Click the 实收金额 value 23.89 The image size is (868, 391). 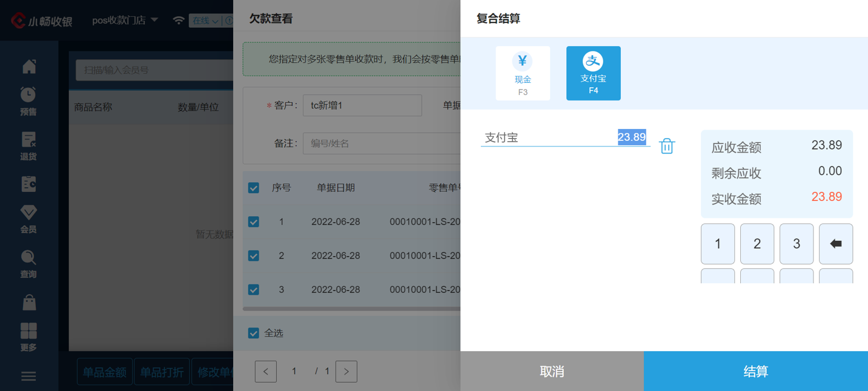tap(827, 197)
